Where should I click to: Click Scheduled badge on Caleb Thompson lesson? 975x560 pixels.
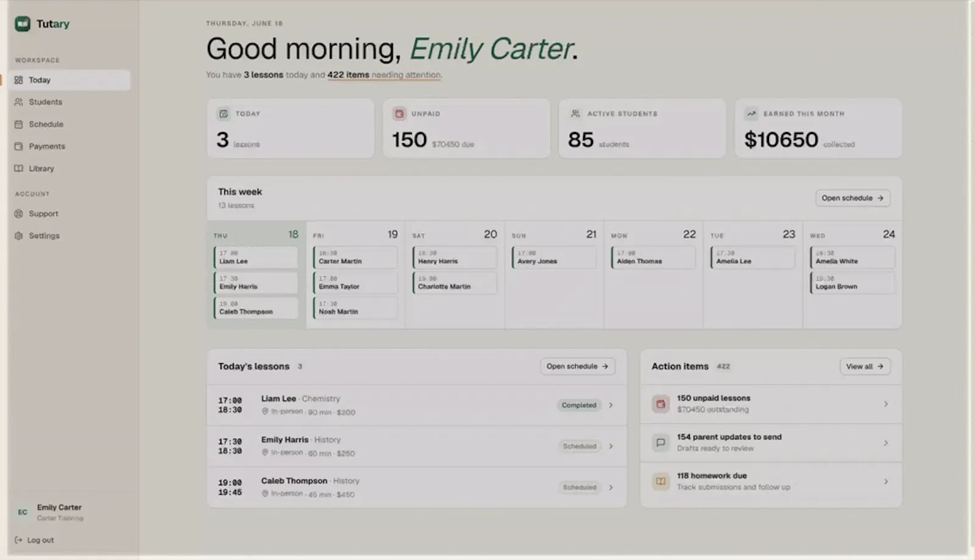[579, 487]
